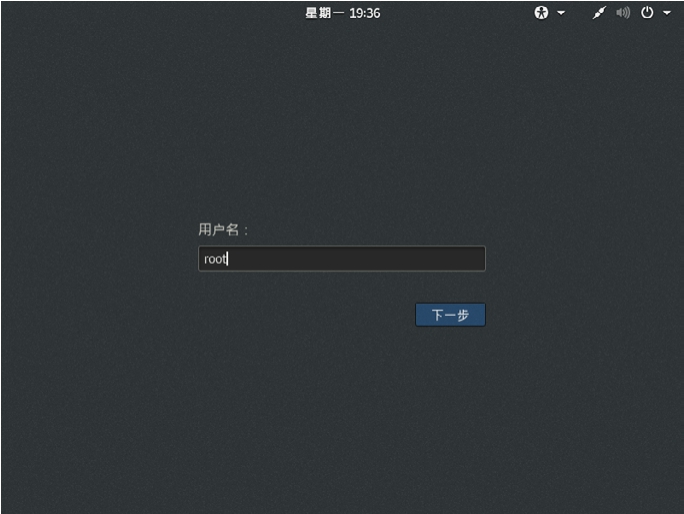Viewport: 684px width, 514px height.
Task: Click the 下一步 button
Action: point(450,315)
